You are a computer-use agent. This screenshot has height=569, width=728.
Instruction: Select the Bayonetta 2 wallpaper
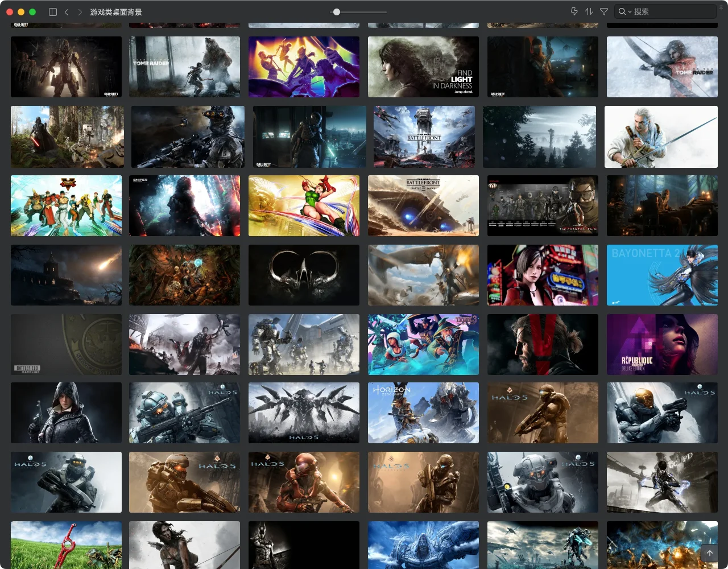[x=662, y=275]
